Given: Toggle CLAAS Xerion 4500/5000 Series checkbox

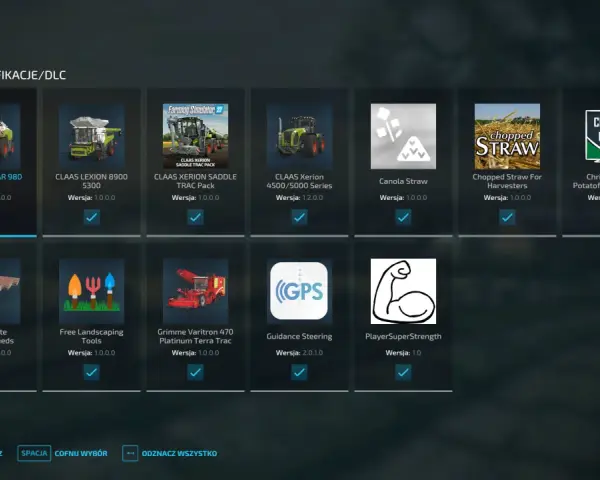Looking at the screenshot, I should point(300,217).
